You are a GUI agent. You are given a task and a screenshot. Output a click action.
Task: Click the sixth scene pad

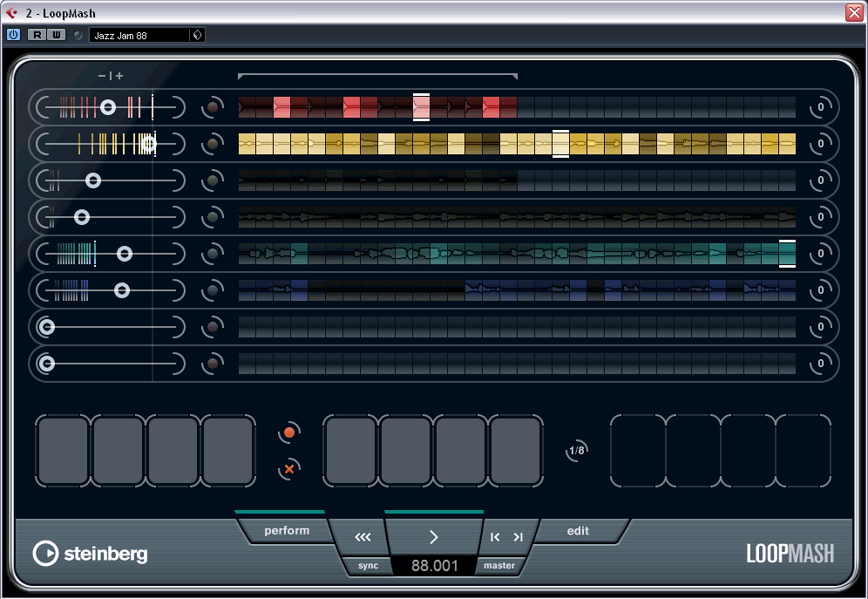pyautogui.click(x=406, y=451)
